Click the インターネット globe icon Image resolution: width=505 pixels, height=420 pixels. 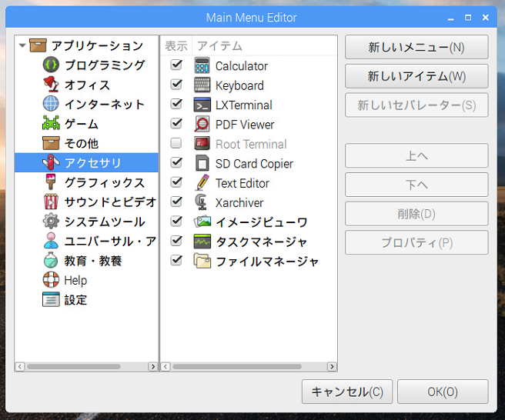click(51, 104)
